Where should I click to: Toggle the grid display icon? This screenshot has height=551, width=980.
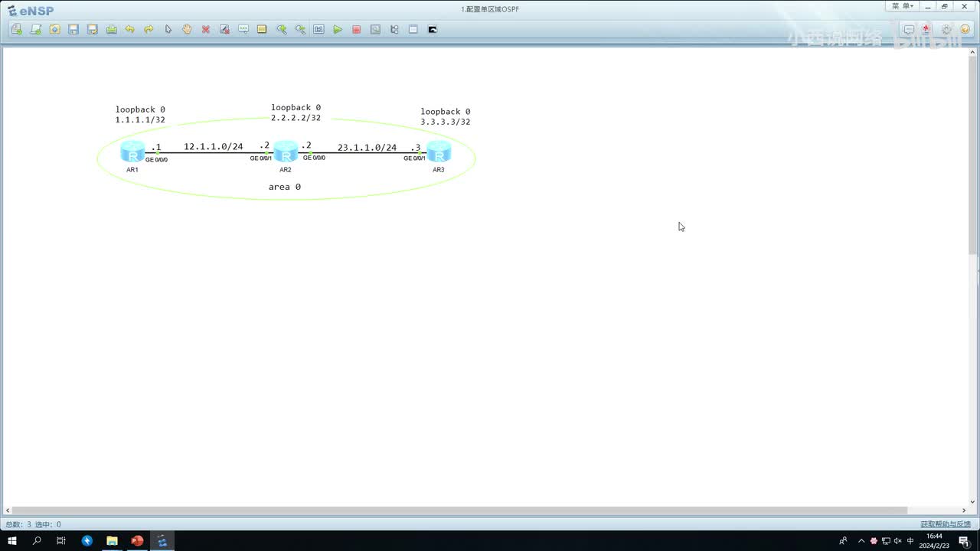[413, 29]
